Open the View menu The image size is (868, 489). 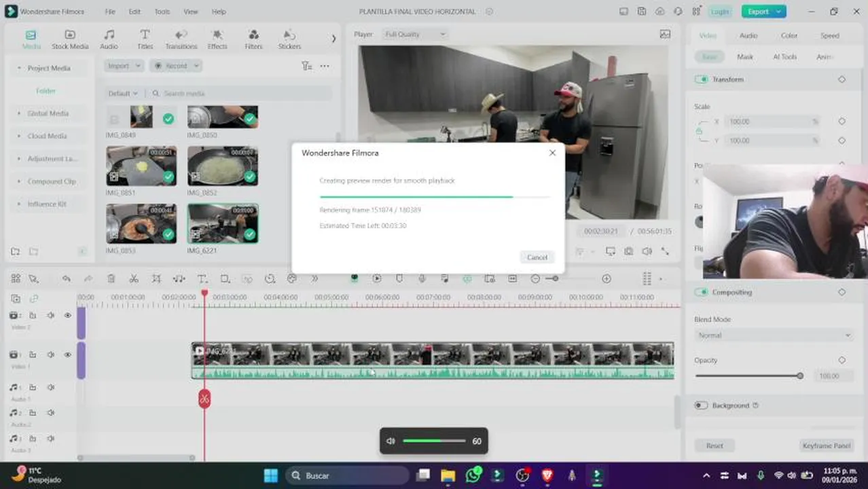pyautogui.click(x=191, y=12)
